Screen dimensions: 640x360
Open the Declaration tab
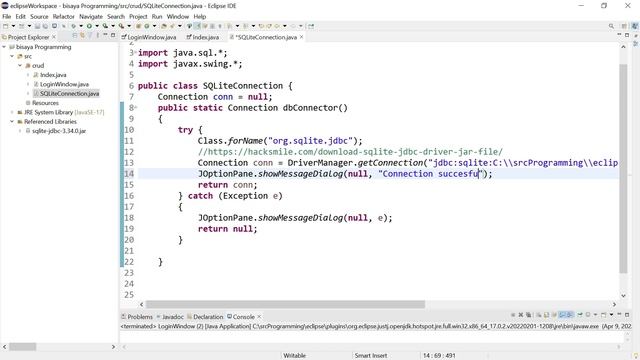pos(205,317)
